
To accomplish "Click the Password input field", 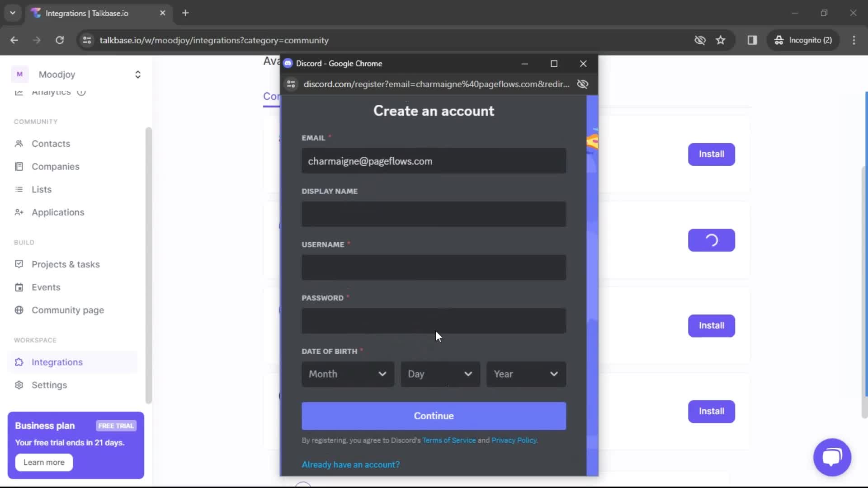I will (434, 320).
